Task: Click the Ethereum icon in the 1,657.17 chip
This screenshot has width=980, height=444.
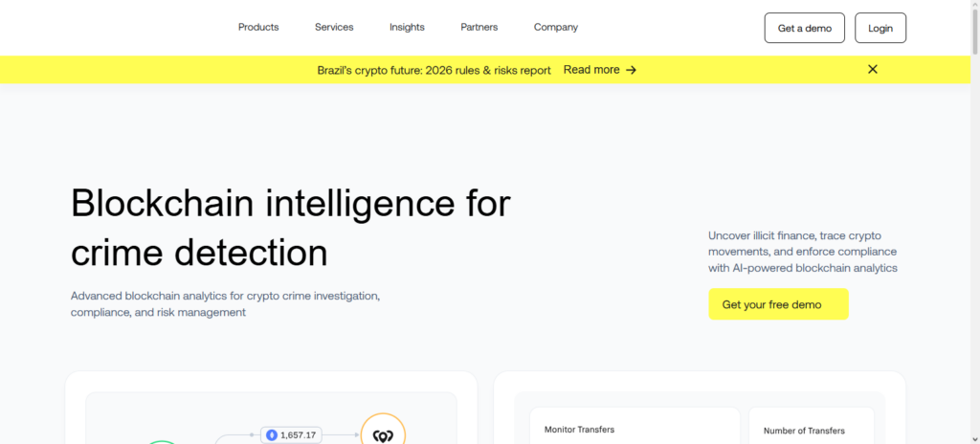Action: click(271, 435)
